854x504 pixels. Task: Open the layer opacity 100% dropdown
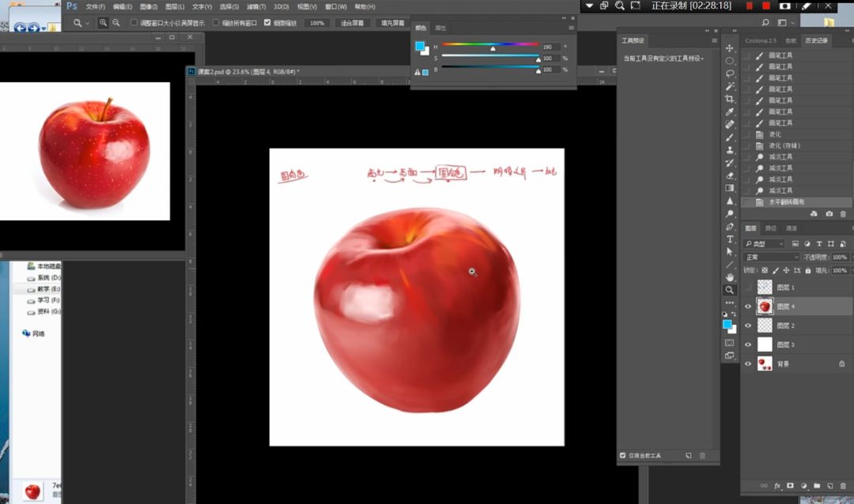841,257
